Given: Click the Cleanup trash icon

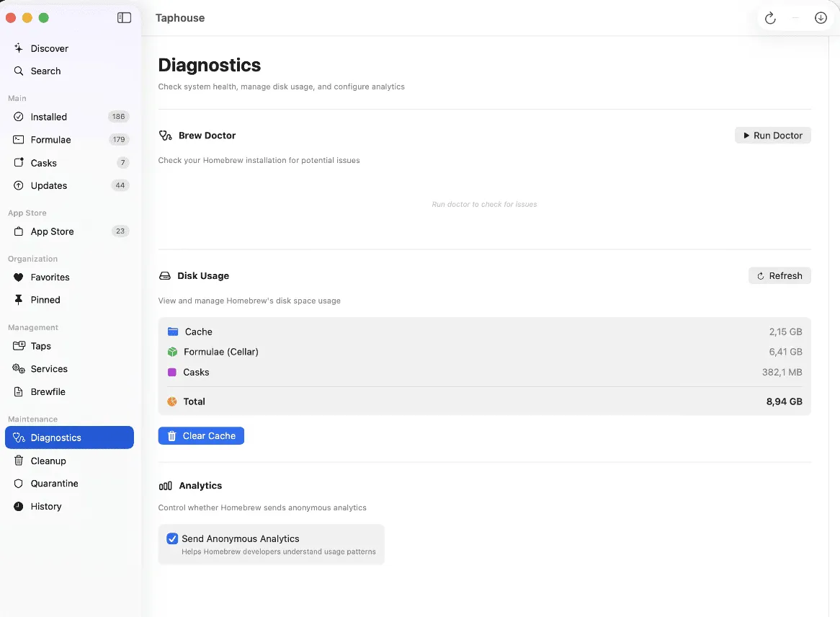Looking at the screenshot, I should coord(19,461).
